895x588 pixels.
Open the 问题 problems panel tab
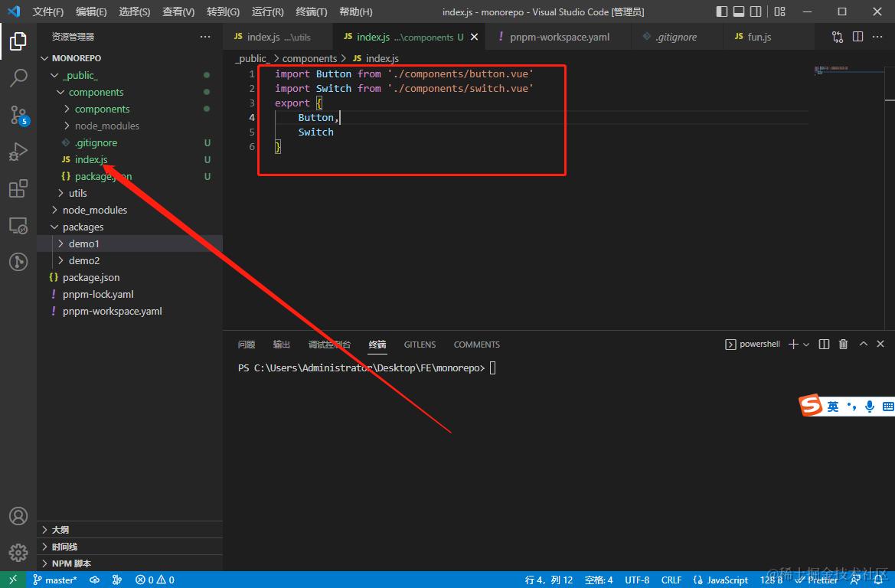[x=247, y=345]
